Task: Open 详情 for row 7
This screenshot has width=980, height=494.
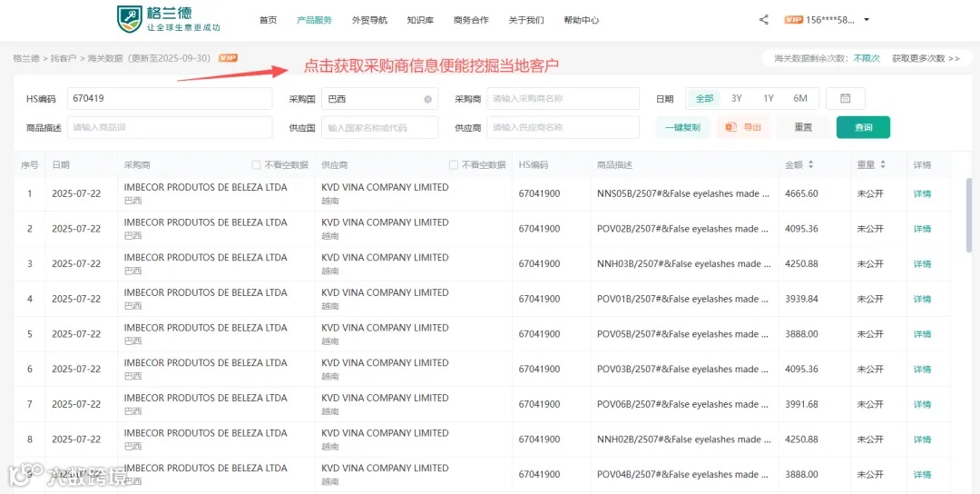Action: pyautogui.click(x=923, y=405)
